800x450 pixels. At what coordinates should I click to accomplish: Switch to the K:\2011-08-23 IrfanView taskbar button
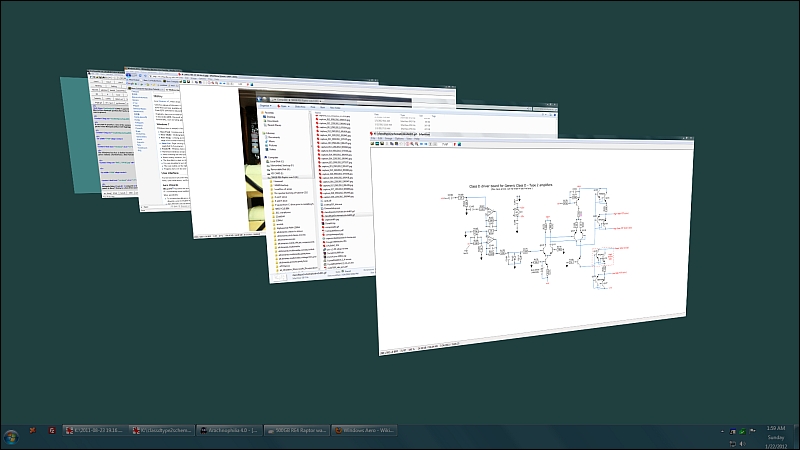94,431
